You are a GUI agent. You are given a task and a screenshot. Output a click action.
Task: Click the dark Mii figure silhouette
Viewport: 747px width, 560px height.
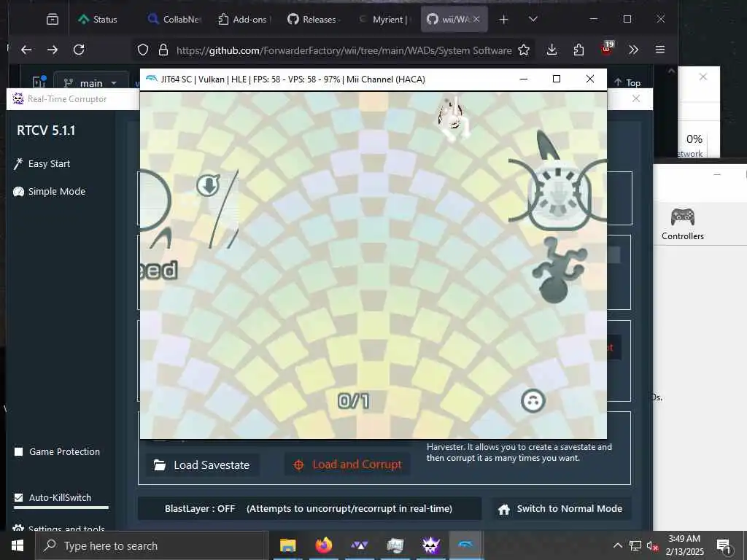pos(558,271)
